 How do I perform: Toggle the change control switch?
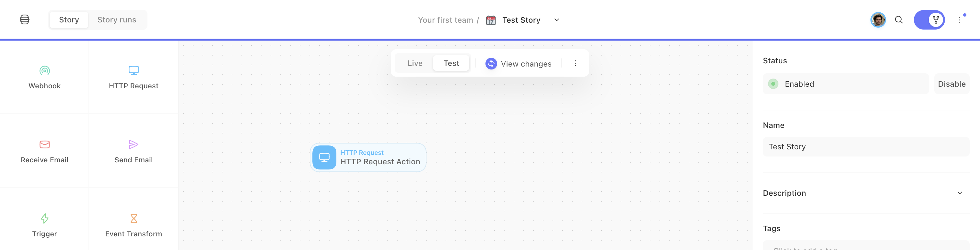tap(929, 20)
